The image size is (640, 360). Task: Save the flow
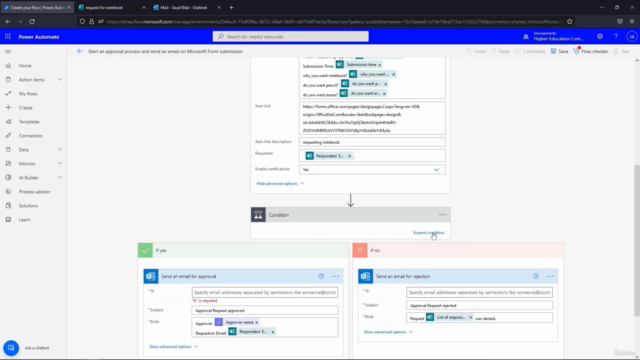559,51
